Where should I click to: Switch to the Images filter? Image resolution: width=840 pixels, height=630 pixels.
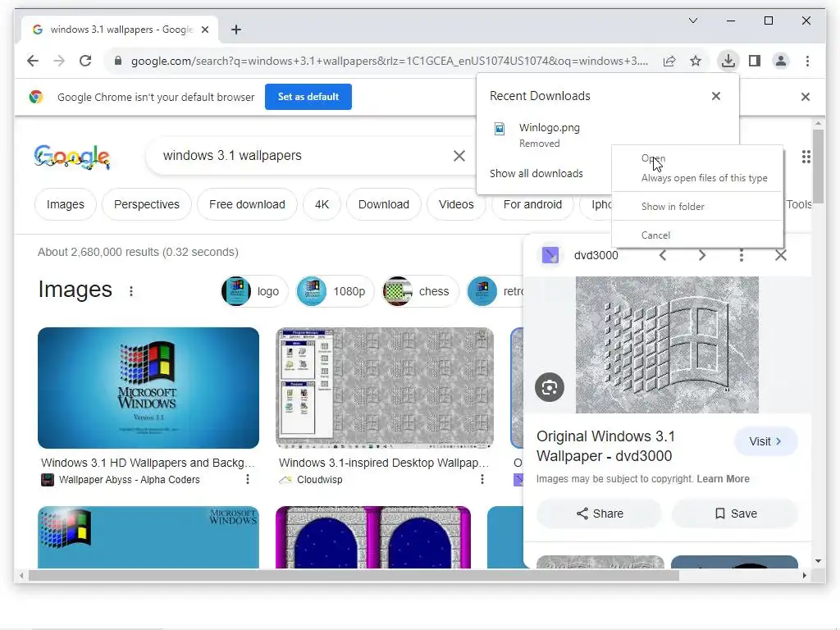(66, 204)
